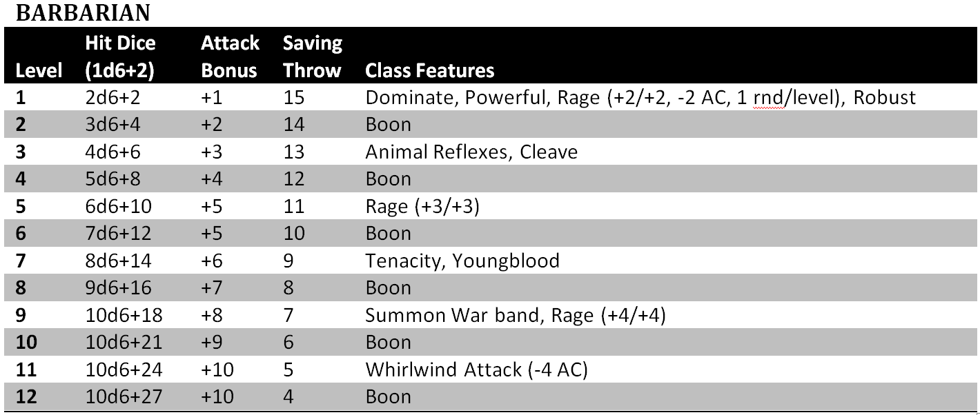Click the Level column header
980x415 pixels.
[39, 70]
